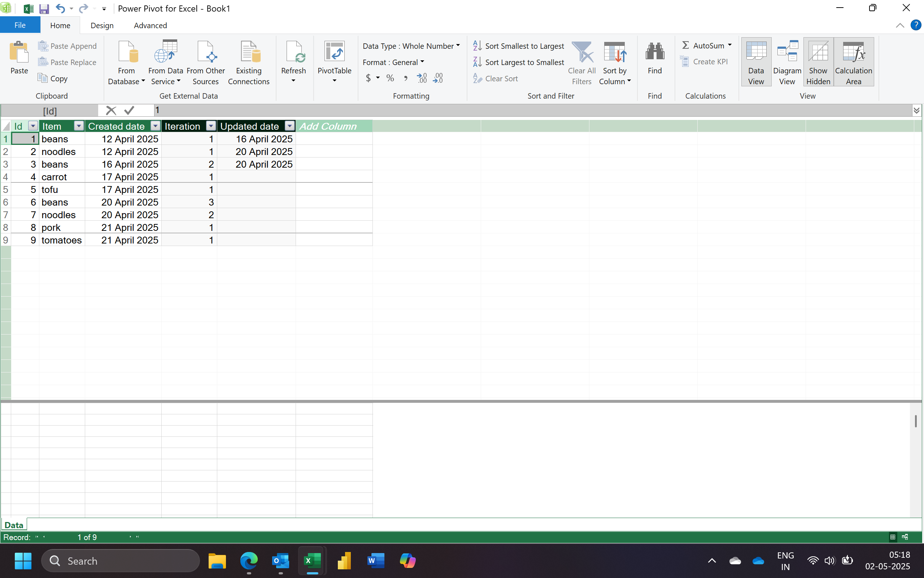The image size is (924, 578).
Task: Select the cell containing tofu
Action: pyautogui.click(x=61, y=189)
